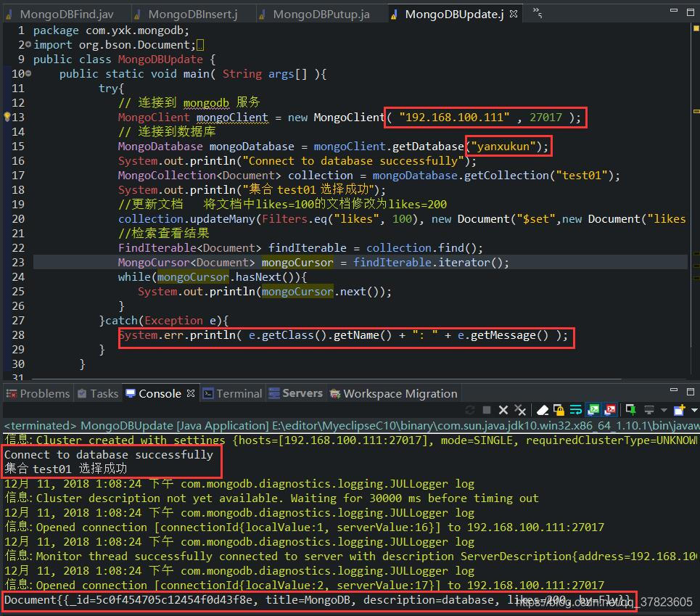Image resolution: width=700 pixels, height=616 pixels.
Task: Open the Workspace Migration tab
Action: [x=394, y=393]
